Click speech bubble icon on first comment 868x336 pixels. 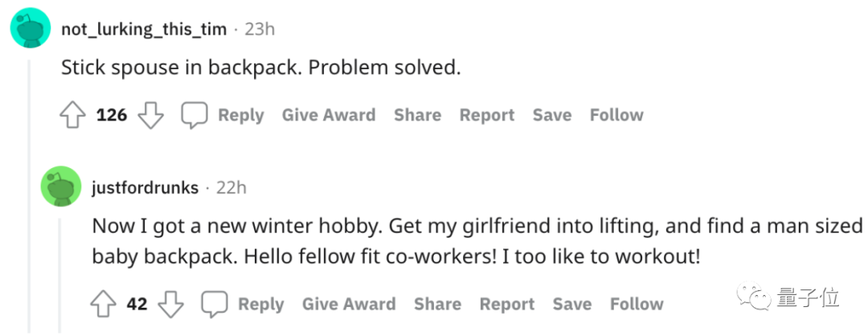click(194, 116)
